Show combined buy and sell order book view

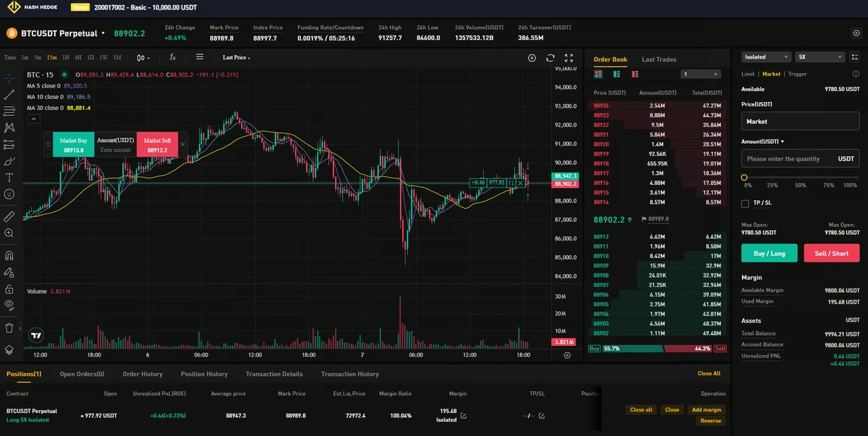coord(598,74)
